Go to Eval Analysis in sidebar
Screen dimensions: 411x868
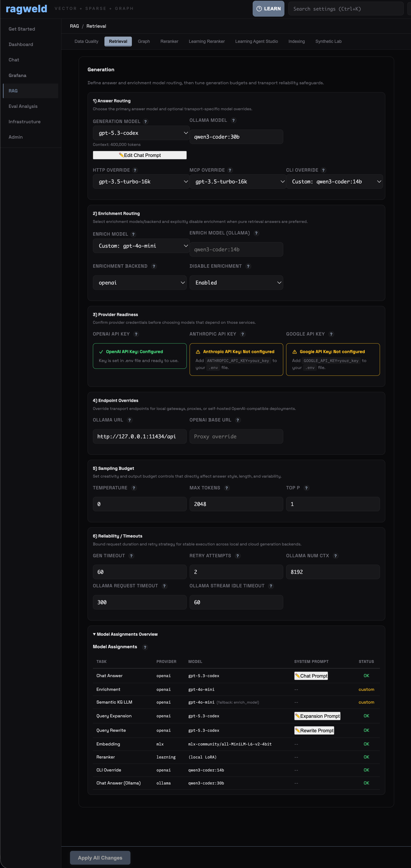tap(23, 106)
